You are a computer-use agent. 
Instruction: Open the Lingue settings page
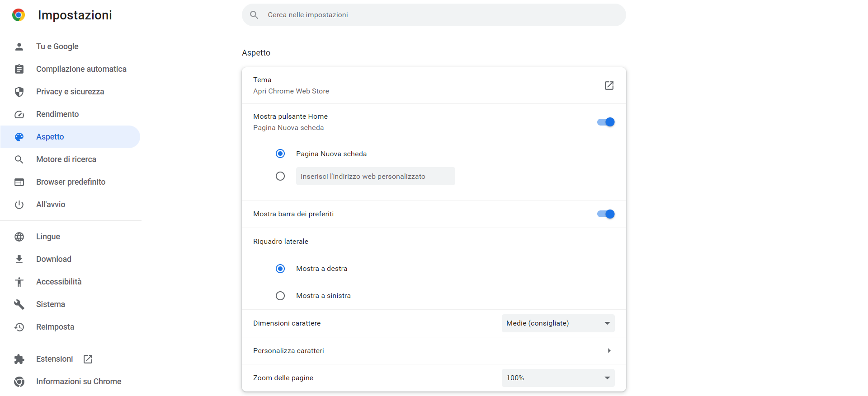48,237
